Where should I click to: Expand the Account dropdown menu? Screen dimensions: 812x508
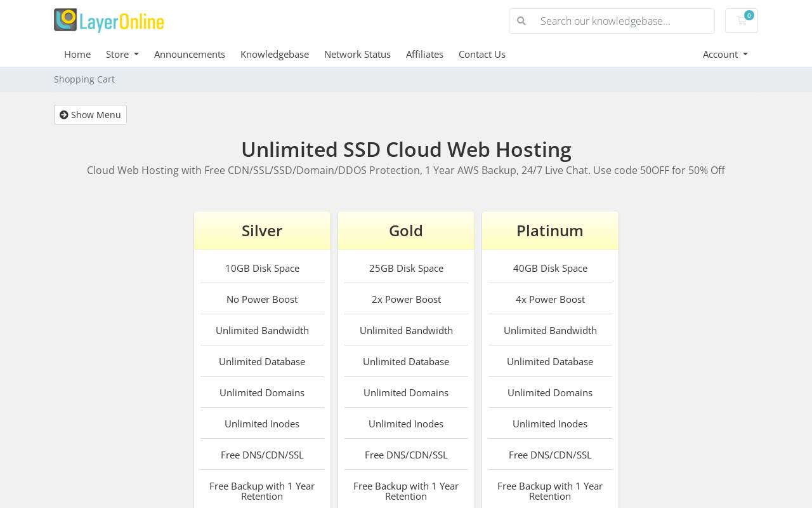pyautogui.click(x=725, y=54)
